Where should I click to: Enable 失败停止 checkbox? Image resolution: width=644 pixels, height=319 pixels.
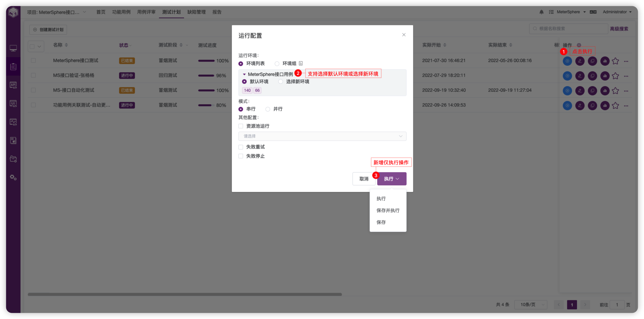(241, 156)
